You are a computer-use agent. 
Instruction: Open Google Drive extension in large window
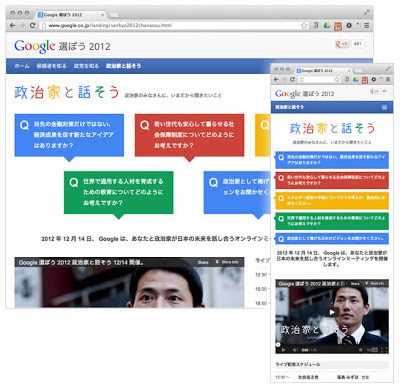click(x=327, y=25)
